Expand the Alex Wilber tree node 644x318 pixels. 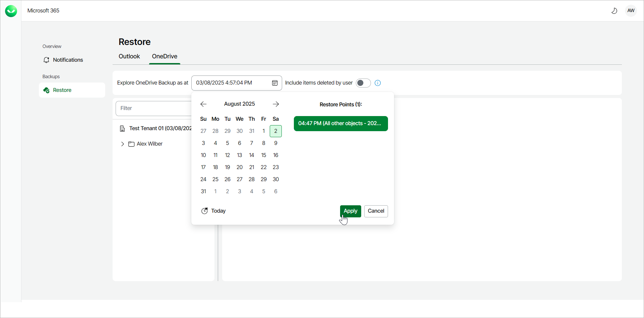click(x=123, y=144)
